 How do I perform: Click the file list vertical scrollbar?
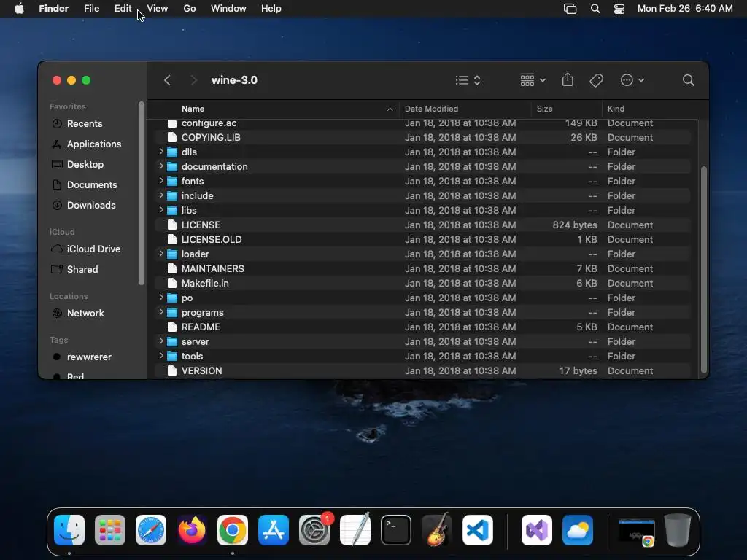pos(704,269)
